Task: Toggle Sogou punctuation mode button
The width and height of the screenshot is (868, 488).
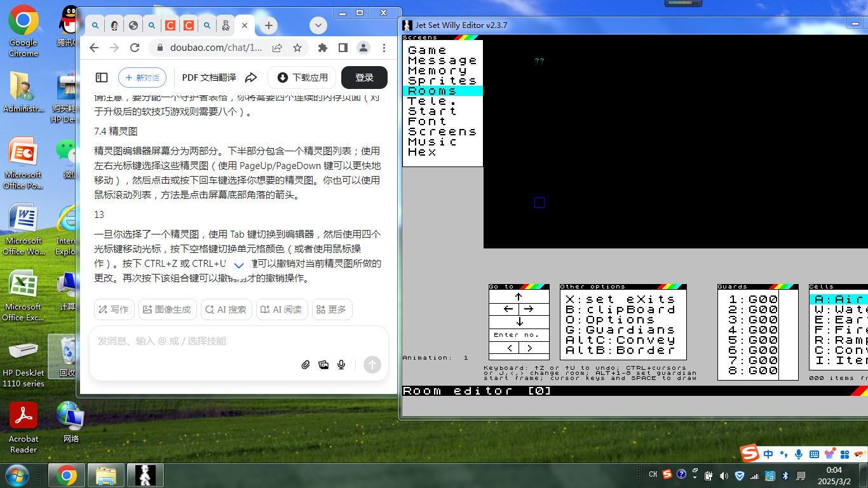Action: [x=784, y=454]
